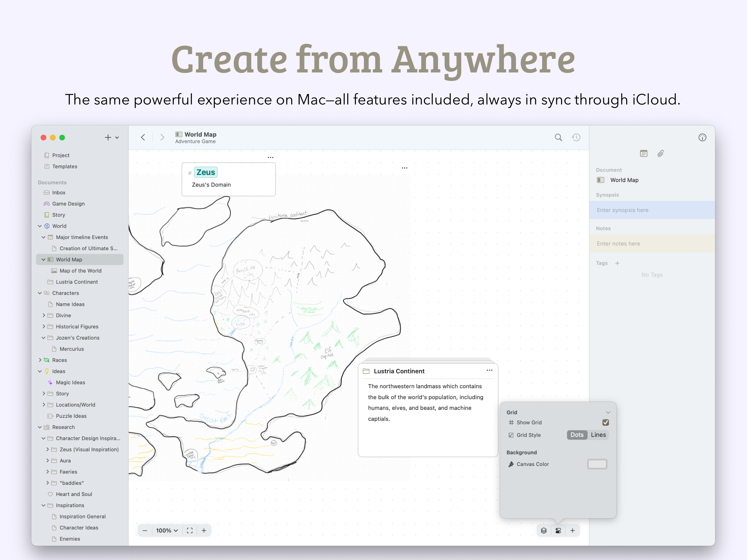Expand the Divine folder
Viewport: 747px width, 560px height.
(x=43, y=316)
